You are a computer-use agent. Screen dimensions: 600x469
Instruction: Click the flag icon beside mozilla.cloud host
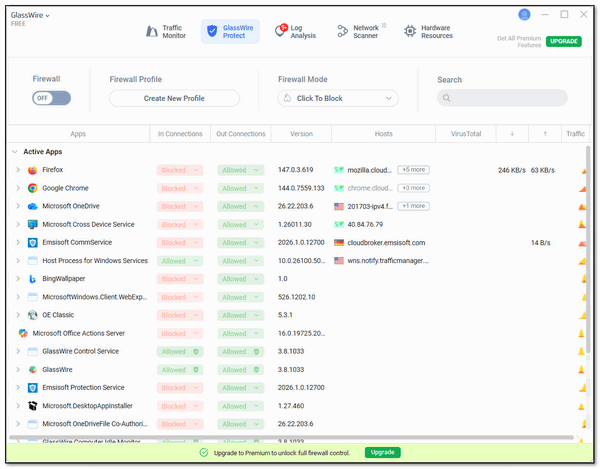[x=339, y=170]
